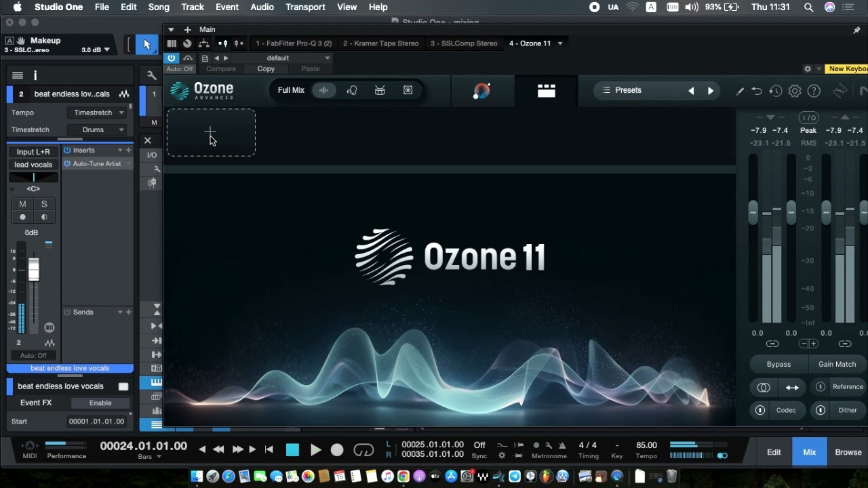This screenshot has height=488, width=868.
Task: Toggle the plugin power button
Action: 172,58
